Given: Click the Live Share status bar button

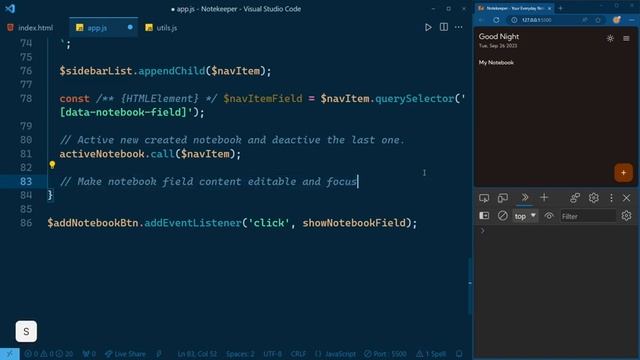Looking at the screenshot, I should [125, 354].
